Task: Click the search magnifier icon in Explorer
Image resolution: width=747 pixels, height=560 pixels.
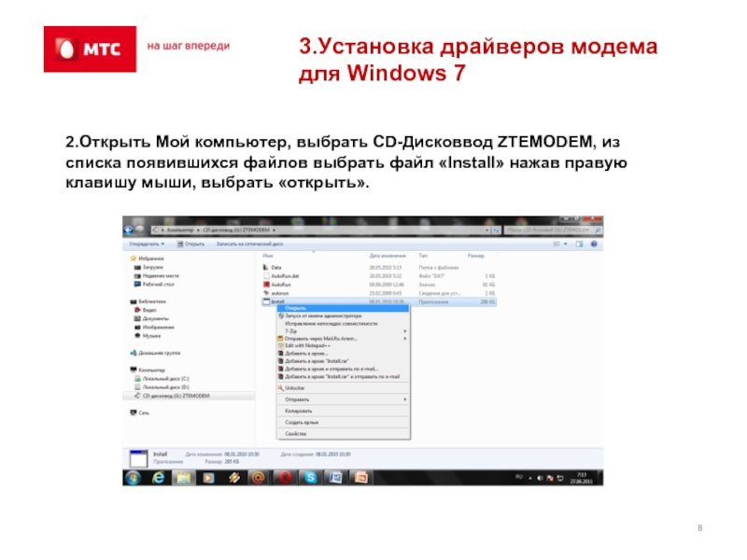Action: 598,230
